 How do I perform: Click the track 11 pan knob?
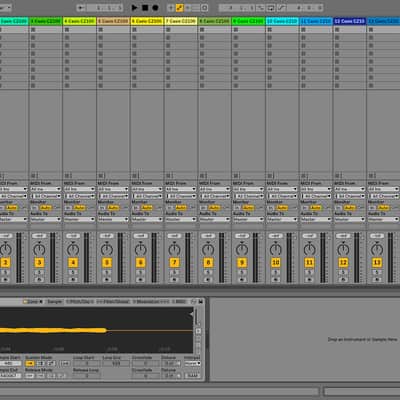point(309,249)
